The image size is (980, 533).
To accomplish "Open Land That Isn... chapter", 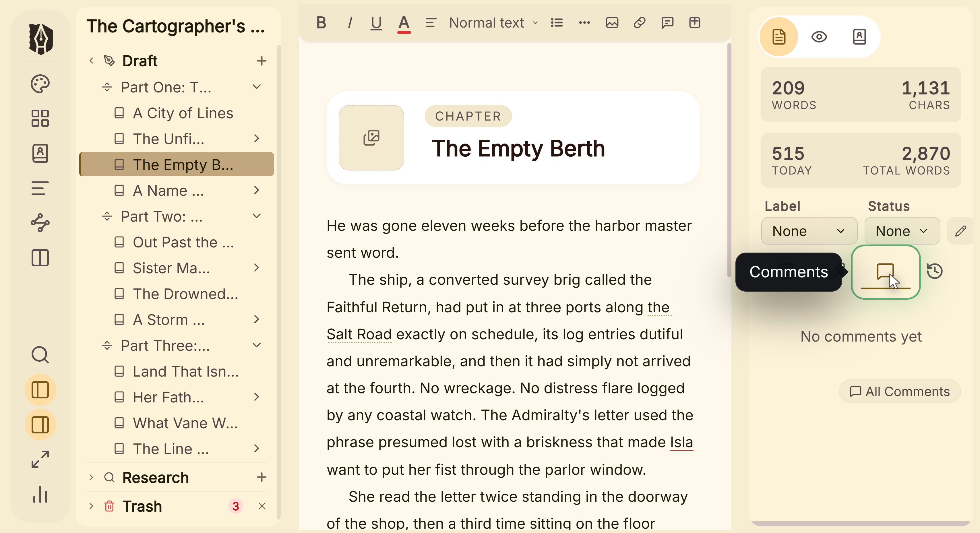I will [177, 371].
